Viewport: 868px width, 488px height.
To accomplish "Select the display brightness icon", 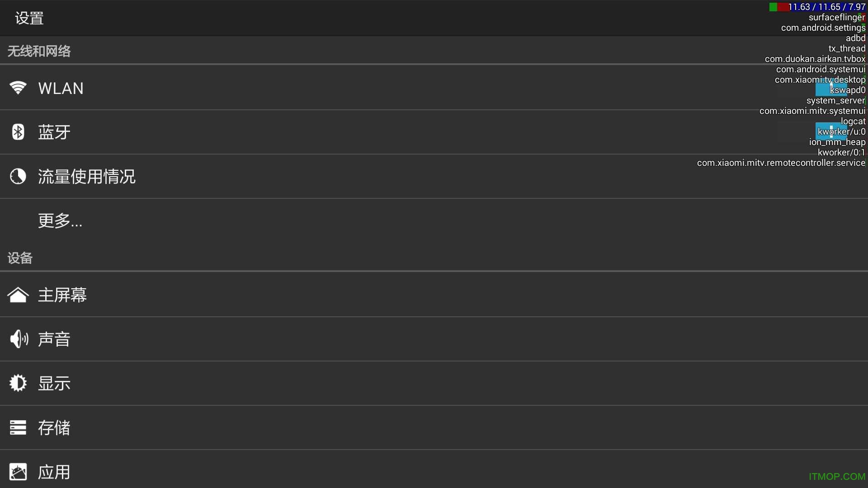I will coord(18,383).
